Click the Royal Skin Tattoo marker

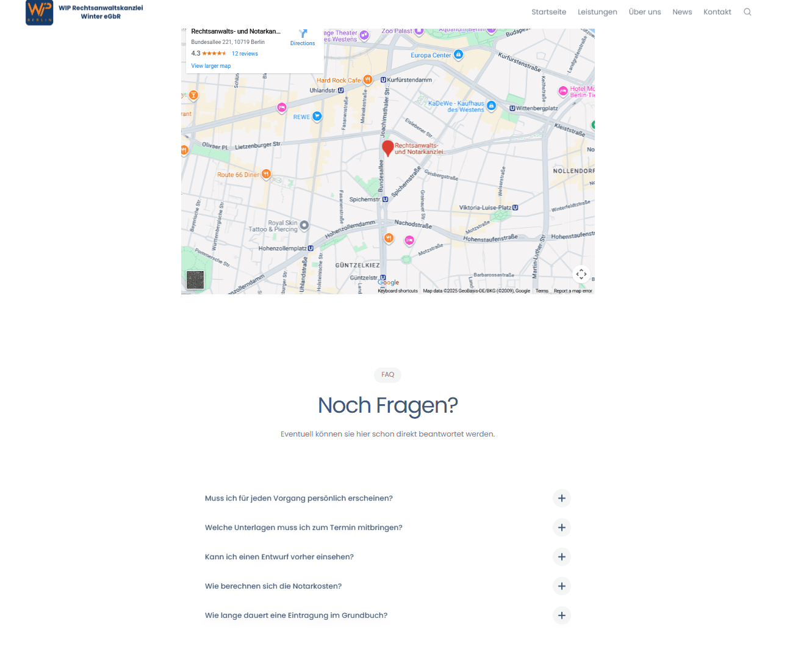304,225
